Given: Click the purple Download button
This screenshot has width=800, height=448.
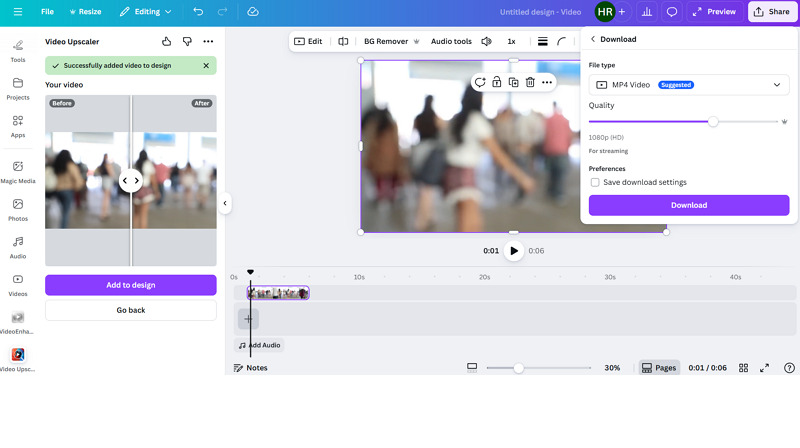Looking at the screenshot, I should [x=689, y=205].
